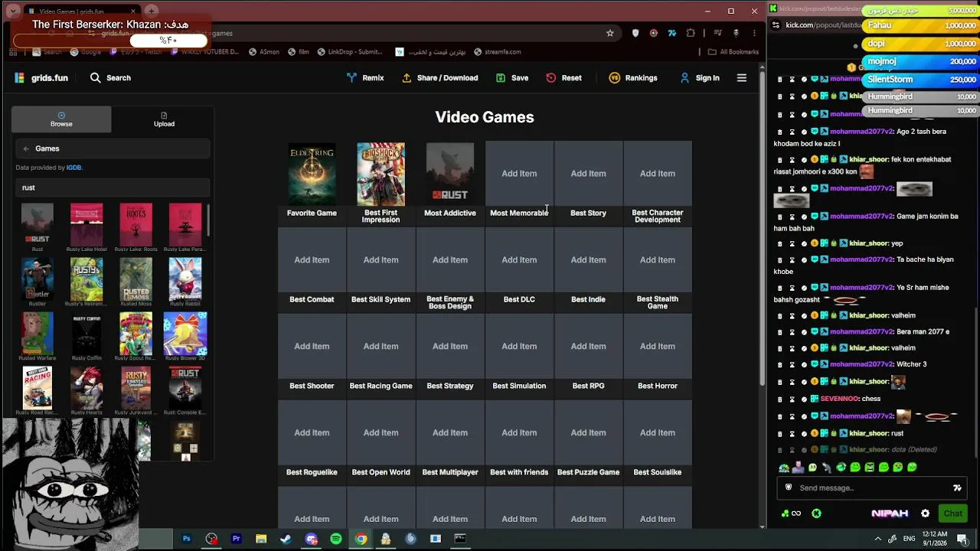Click the Elden Ring cover in Favorite Game
This screenshot has height=551, width=980.
tap(312, 174)
